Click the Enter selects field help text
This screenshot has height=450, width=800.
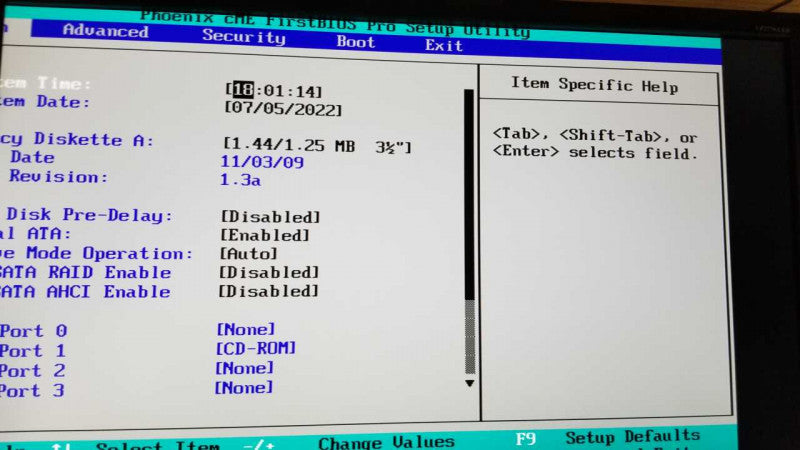[x=594, y=153]
